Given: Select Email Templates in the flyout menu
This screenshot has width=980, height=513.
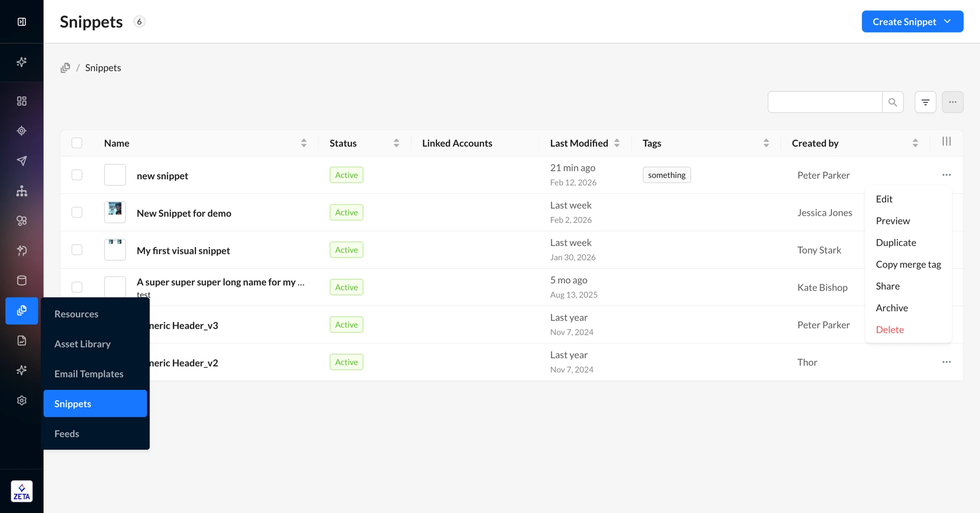Looking at the screenshot, I should click(89, 374).
